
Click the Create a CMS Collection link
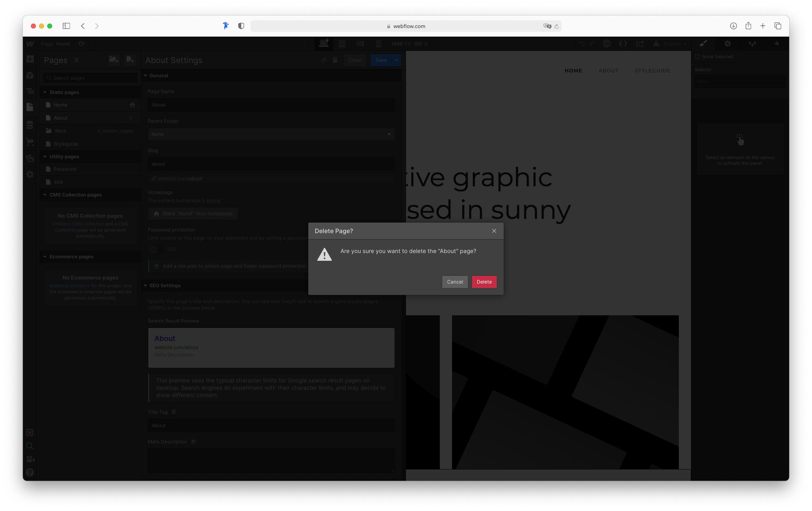point(77,224)
